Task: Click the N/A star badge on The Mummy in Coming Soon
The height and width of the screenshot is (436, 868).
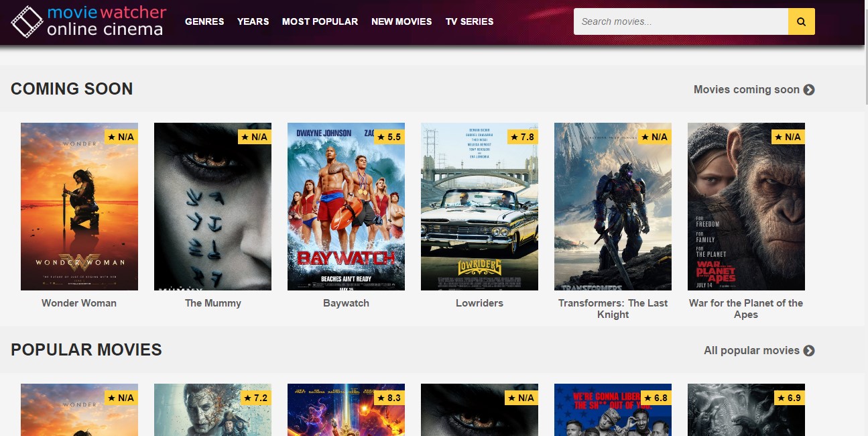Action: tap(254, 137)
